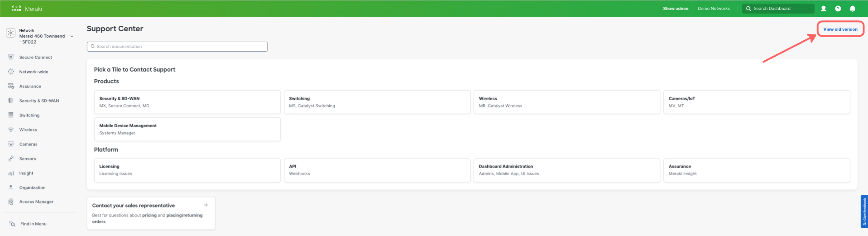Click the Organization sidebar icon
The width and height of the screenshot is (868, 236).
pyautogui.click(x=11, y=187)
